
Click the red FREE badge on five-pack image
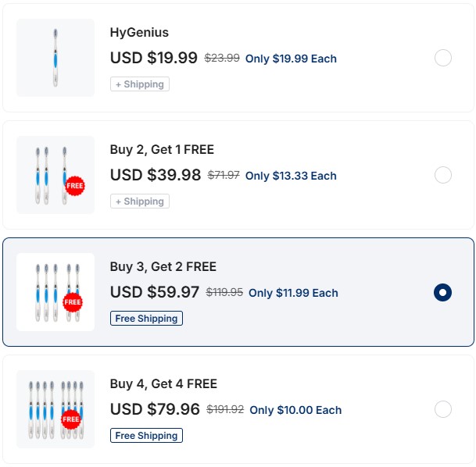click(x=73, y=301)
